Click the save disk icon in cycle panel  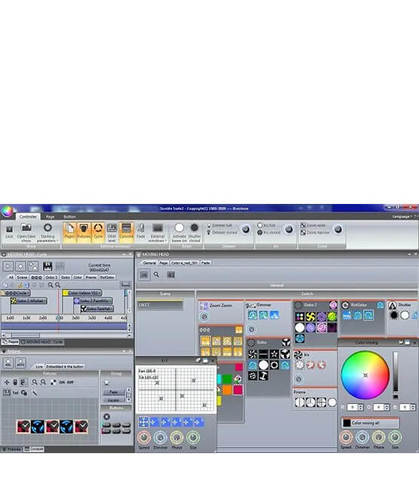click(48, 266)
